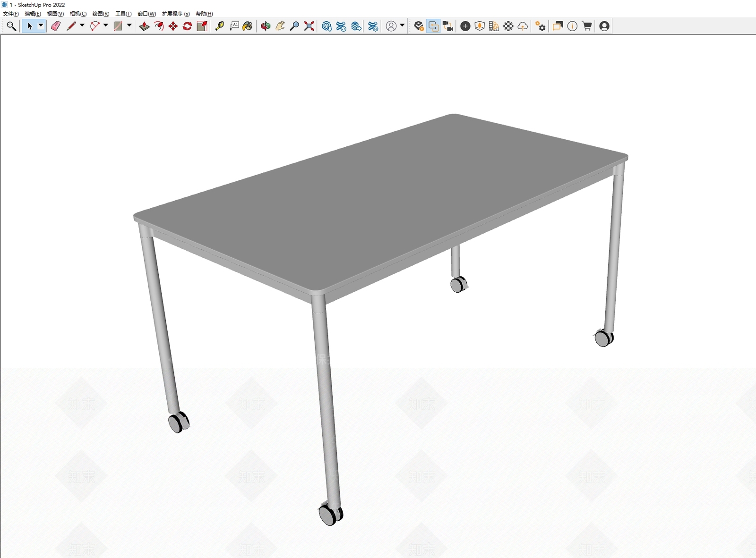Click the cloud upload icon

click(x=523, y=26)
